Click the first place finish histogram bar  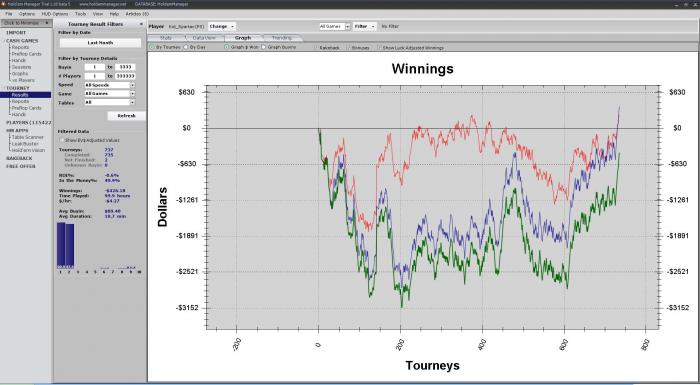tap(61, 245)
